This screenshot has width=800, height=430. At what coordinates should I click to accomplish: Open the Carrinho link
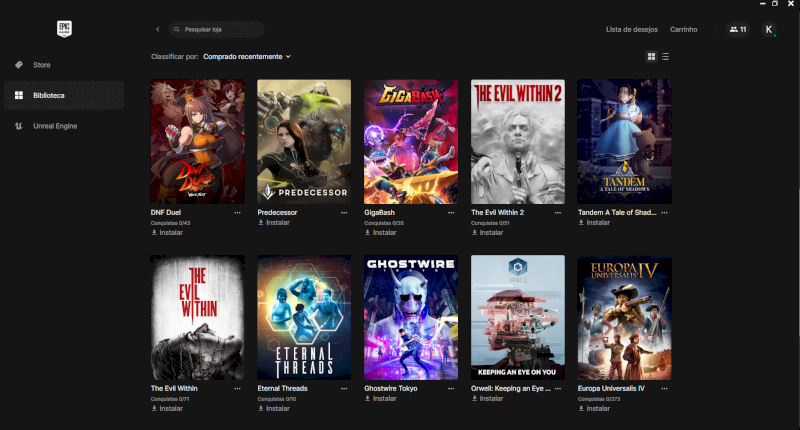683,30
